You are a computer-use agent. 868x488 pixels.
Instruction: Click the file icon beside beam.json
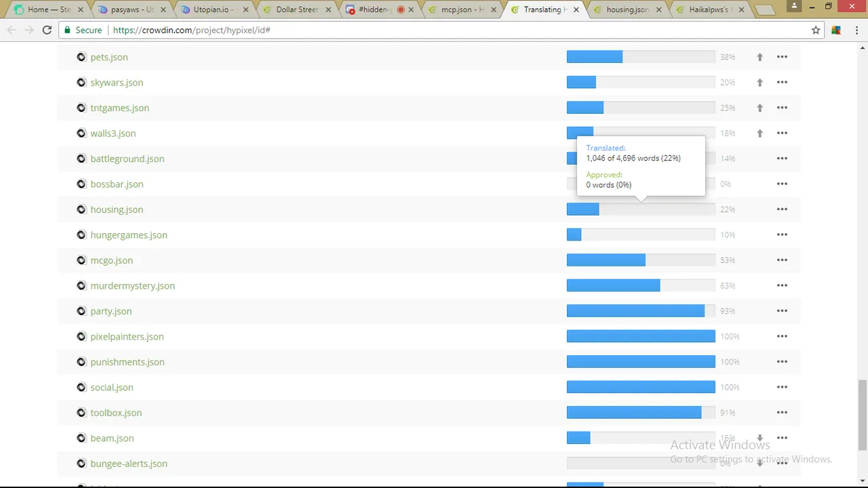coord(81,439)
